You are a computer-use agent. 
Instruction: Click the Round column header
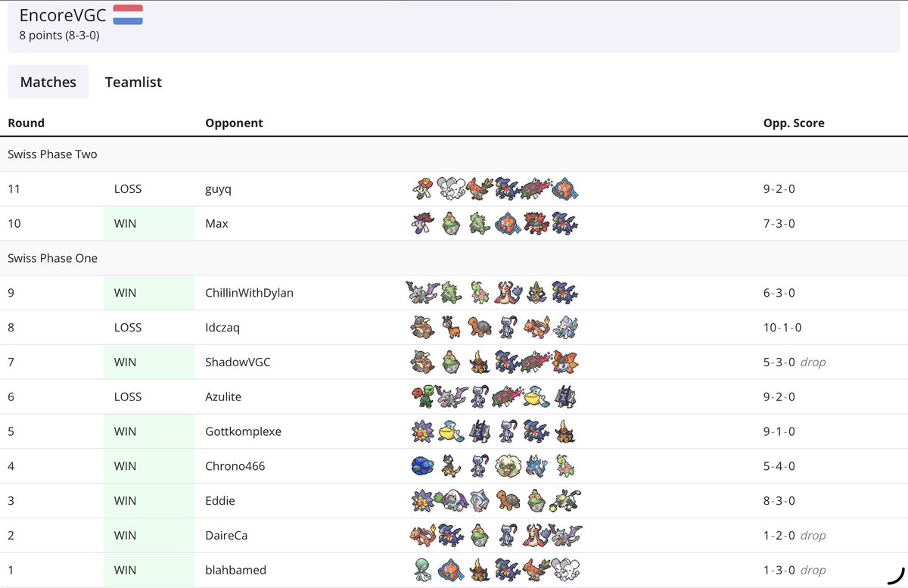[26, 123]
